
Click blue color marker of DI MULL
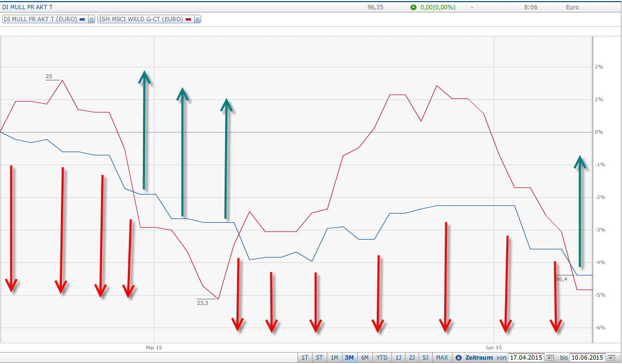pos(83,19)
